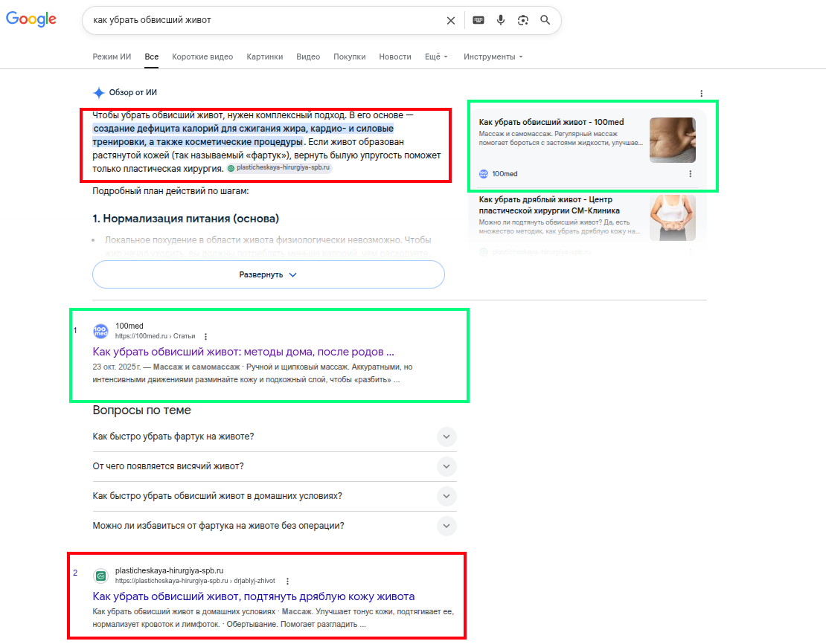This screenshot has height=644, width=826.
Task: Open three-dot menu next to plasticheskaya-hirurgiya-spb.ru result
Action: click(x=287, y=582)
